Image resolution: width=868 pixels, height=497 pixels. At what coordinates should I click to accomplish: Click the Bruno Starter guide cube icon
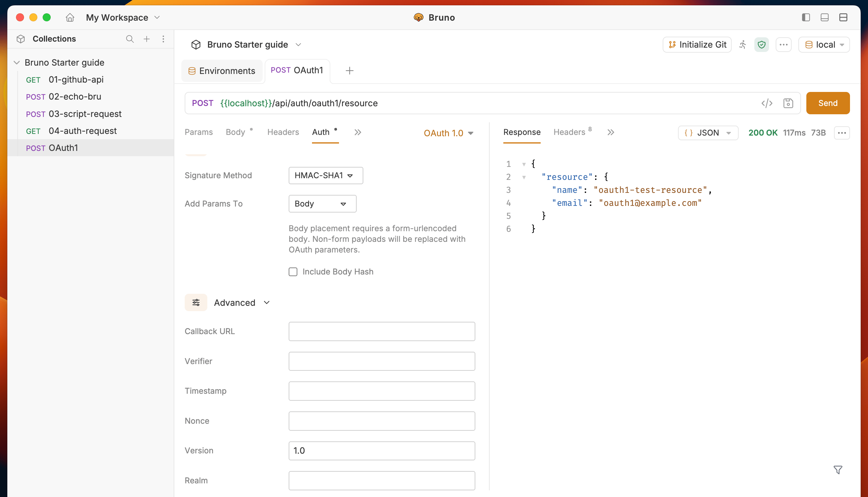point(196,45)
